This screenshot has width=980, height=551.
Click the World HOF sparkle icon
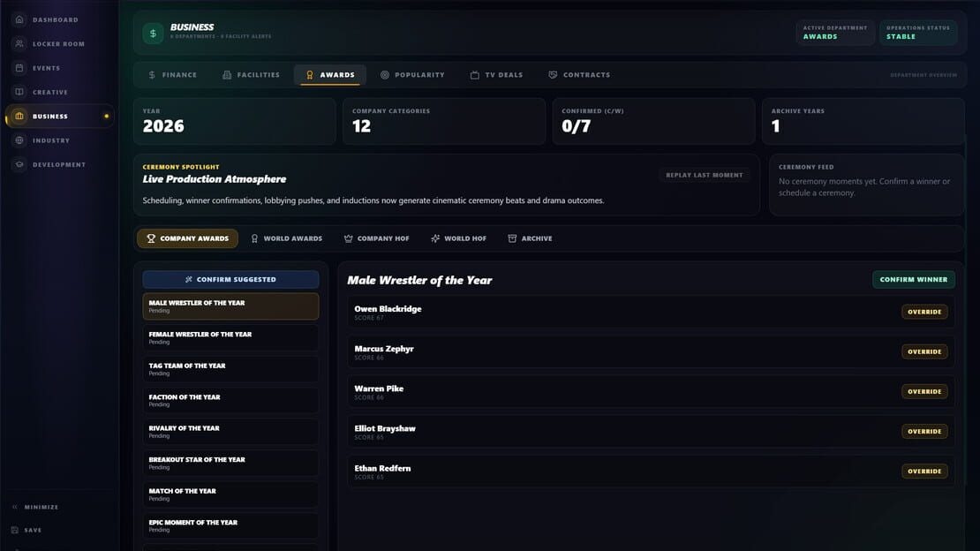pos(435,238)
